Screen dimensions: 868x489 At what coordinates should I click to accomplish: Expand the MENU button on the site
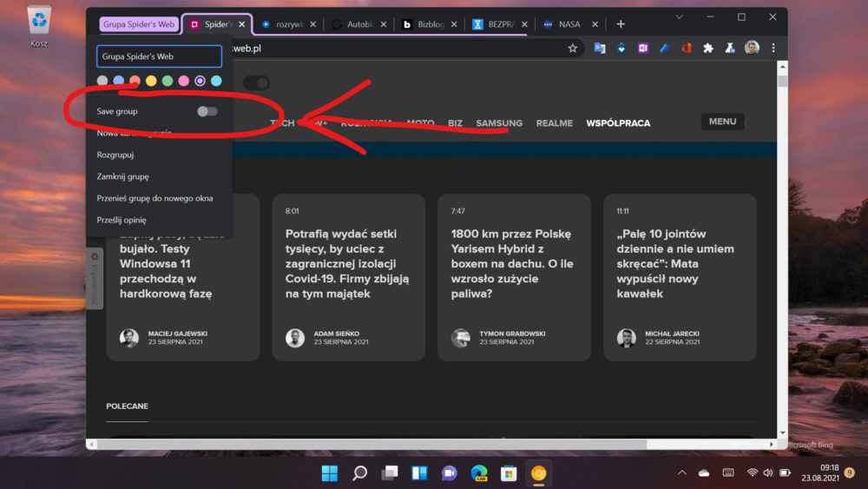coord(722,122)
